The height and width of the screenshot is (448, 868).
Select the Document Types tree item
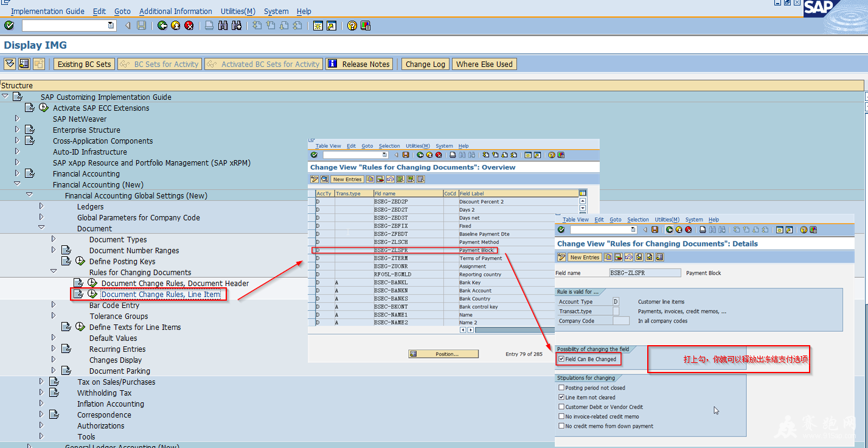[118, 239]
